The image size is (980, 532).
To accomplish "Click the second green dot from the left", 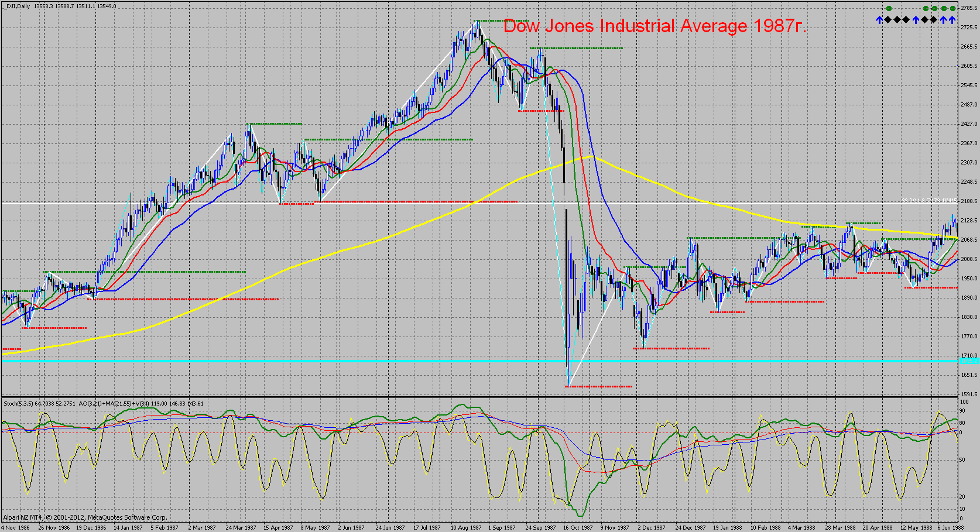I will pyautogui.click(x=926, y=9).
